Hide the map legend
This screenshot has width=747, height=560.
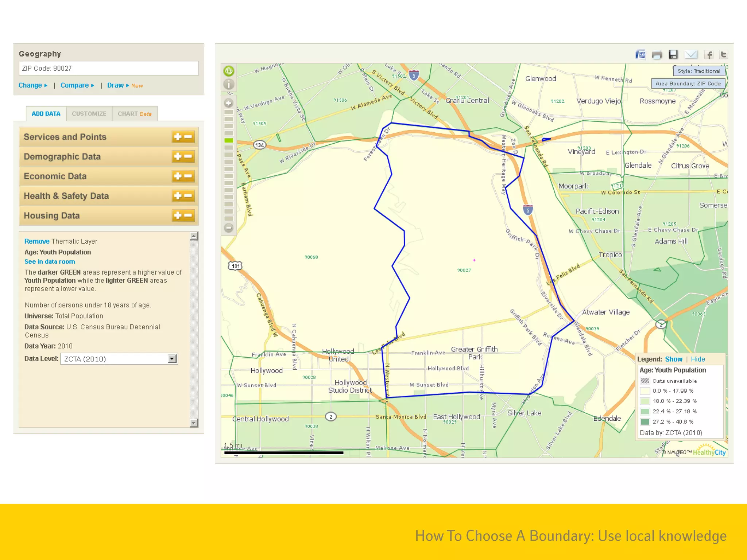pyautogui.click(x=698, y=359)
